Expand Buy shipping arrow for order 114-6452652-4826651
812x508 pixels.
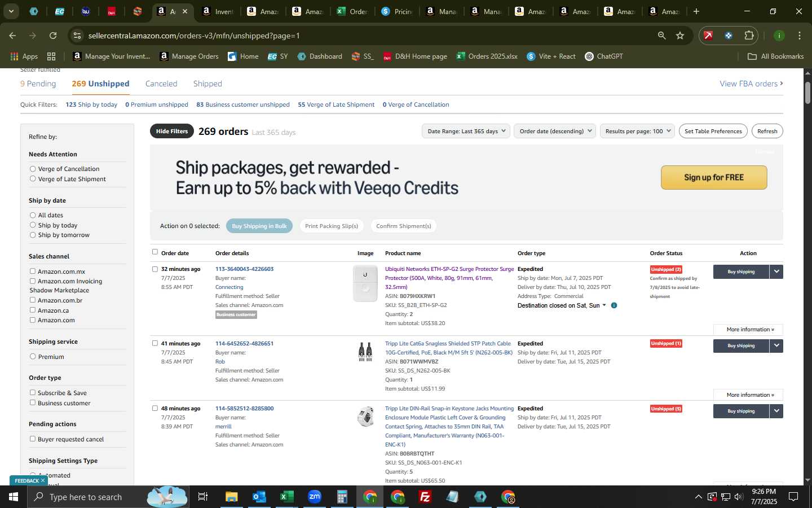(x=776, y=345)
